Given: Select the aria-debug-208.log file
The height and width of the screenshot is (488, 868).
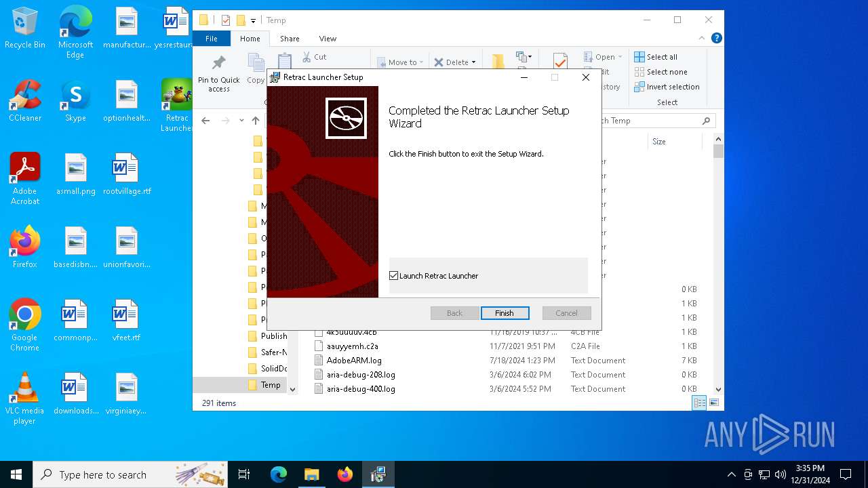Looking at the screenshot, I should click(361, 375).
